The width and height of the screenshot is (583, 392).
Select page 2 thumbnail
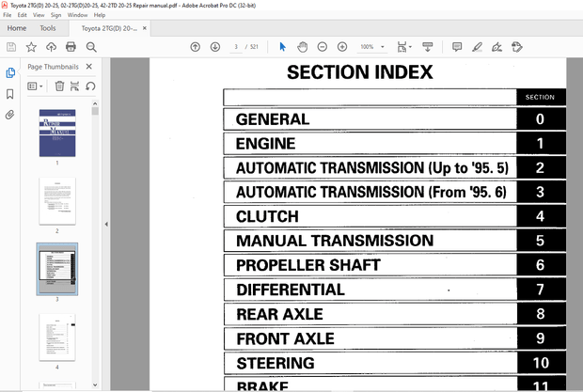click(x=57, y=201)
